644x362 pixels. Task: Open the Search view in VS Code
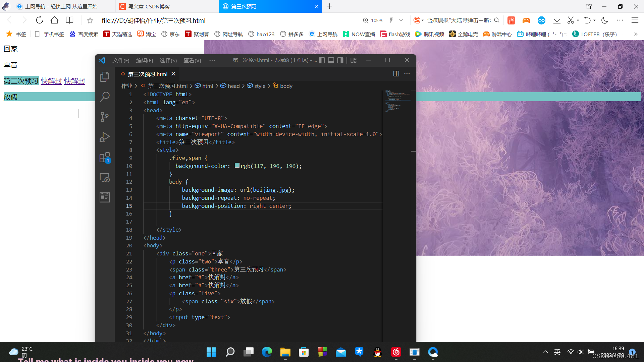105,97
